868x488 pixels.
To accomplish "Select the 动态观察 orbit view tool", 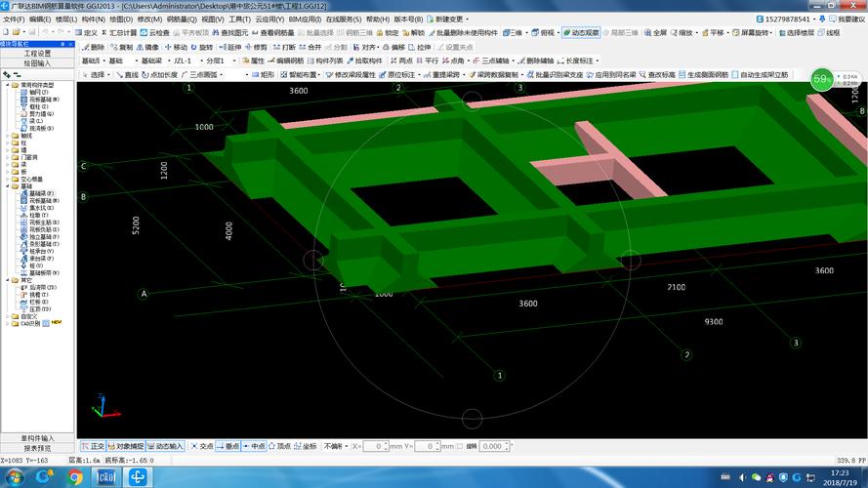I will (x=580, y=32).
